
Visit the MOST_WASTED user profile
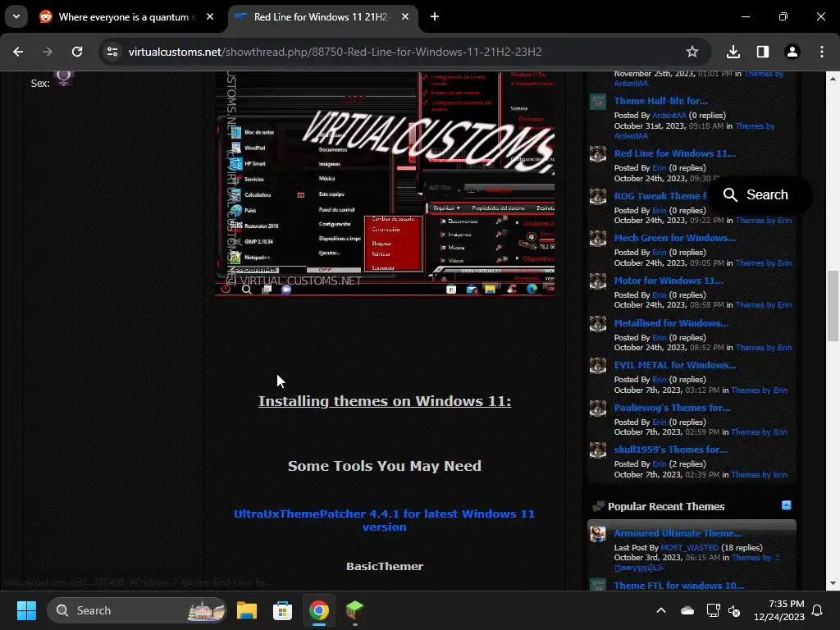[689, 547]
